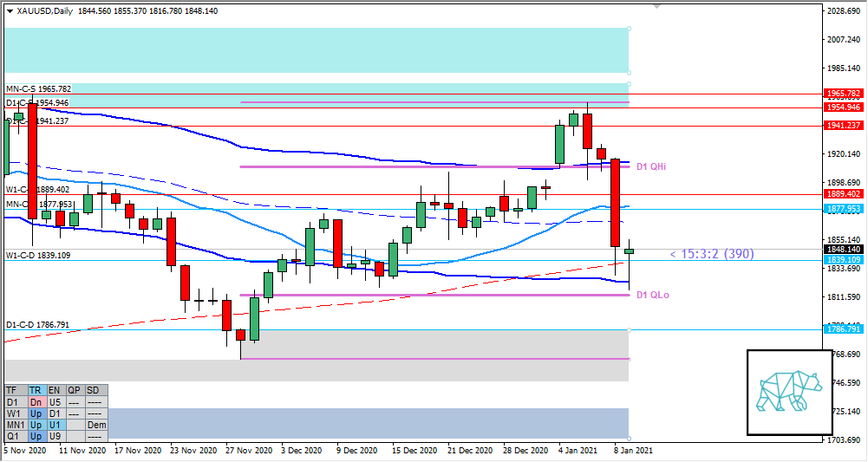Click the blue 1786.791 price tag
868x462 pixels.
coord(843,329)
